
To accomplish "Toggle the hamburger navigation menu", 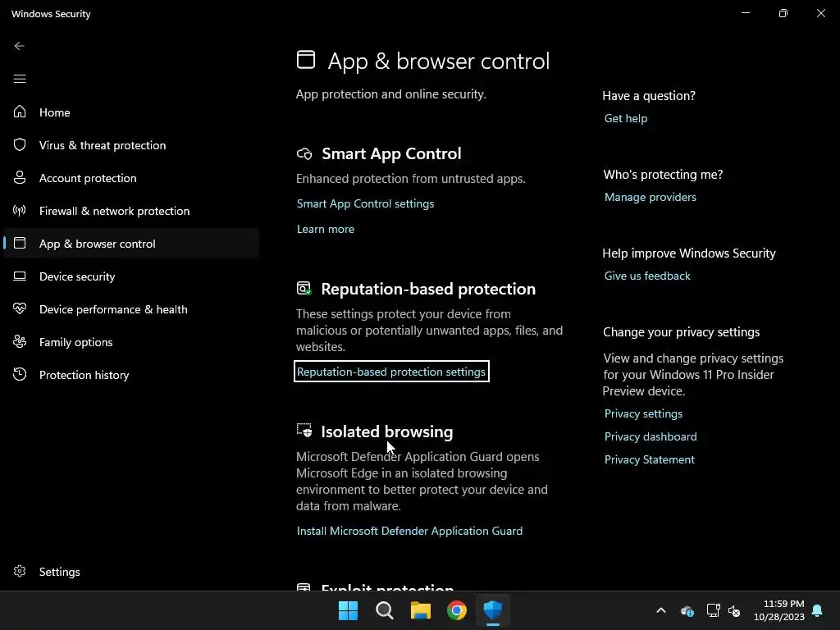I will (x=20, y=79).
